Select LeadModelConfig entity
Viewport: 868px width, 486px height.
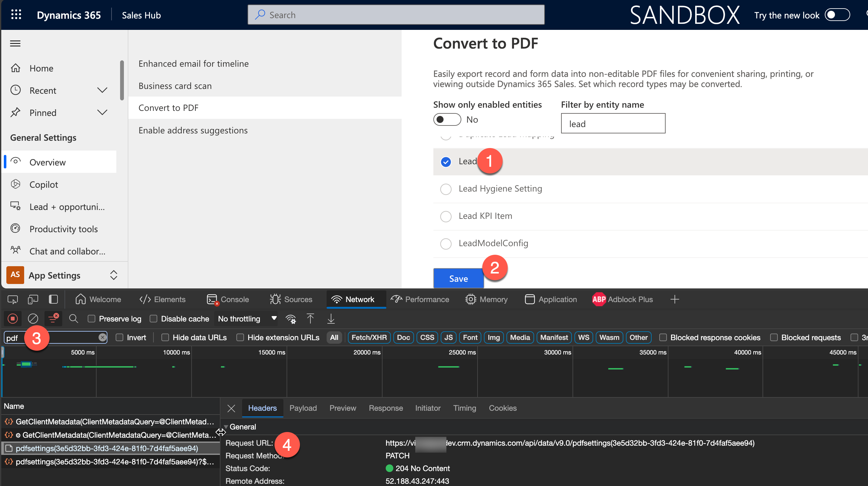(x=446, y=244)
